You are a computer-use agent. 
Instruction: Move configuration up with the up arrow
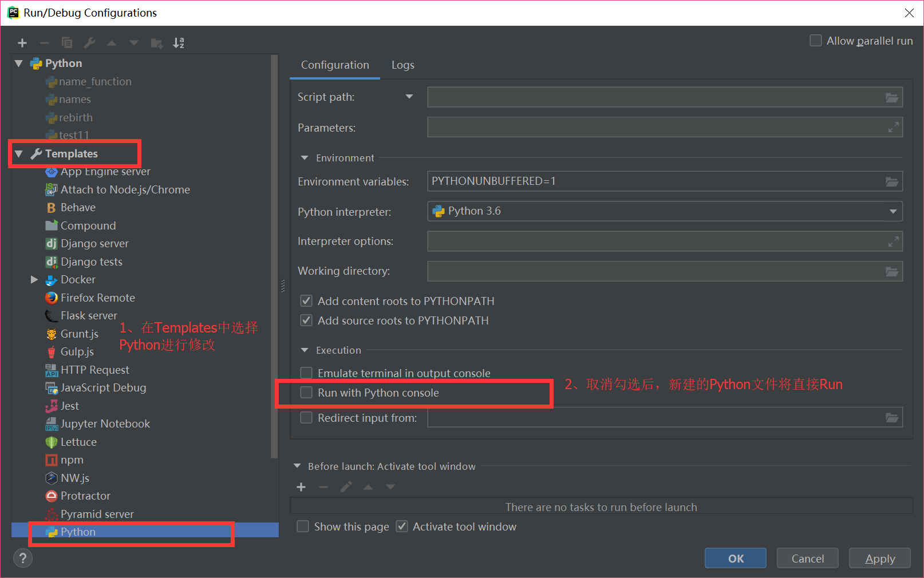tap(112, 43)
